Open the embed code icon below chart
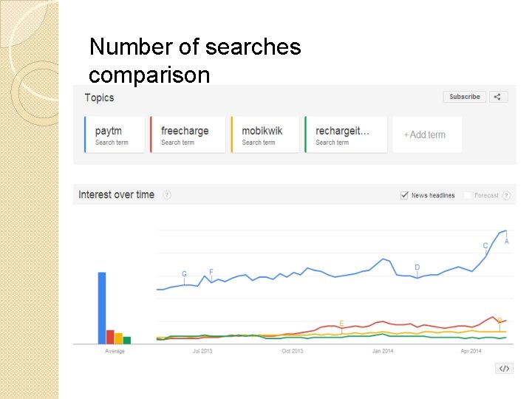Viewport: 532px width, 399px height. point(504,368)
